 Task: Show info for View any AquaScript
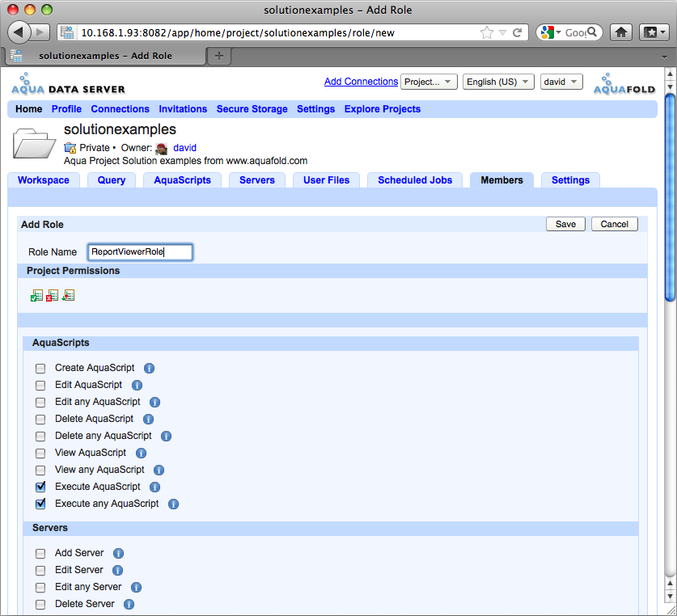click(159, 470)
